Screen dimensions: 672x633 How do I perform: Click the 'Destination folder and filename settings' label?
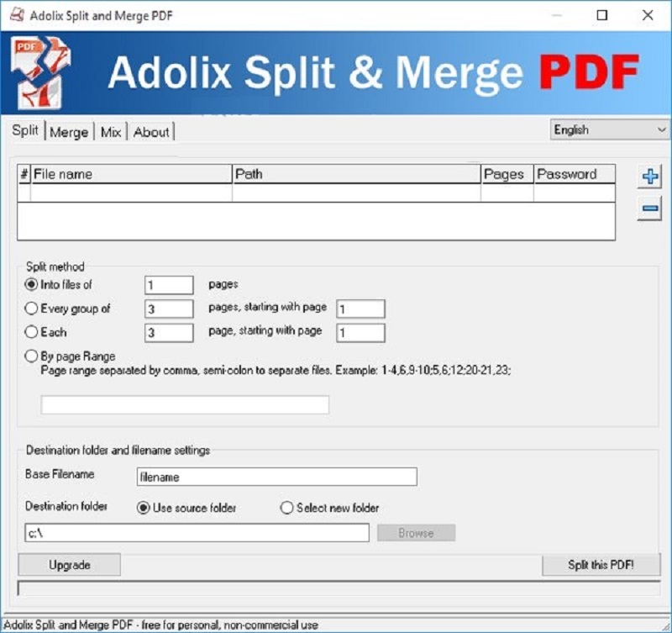pyautogui.click(x=118, y=451)
